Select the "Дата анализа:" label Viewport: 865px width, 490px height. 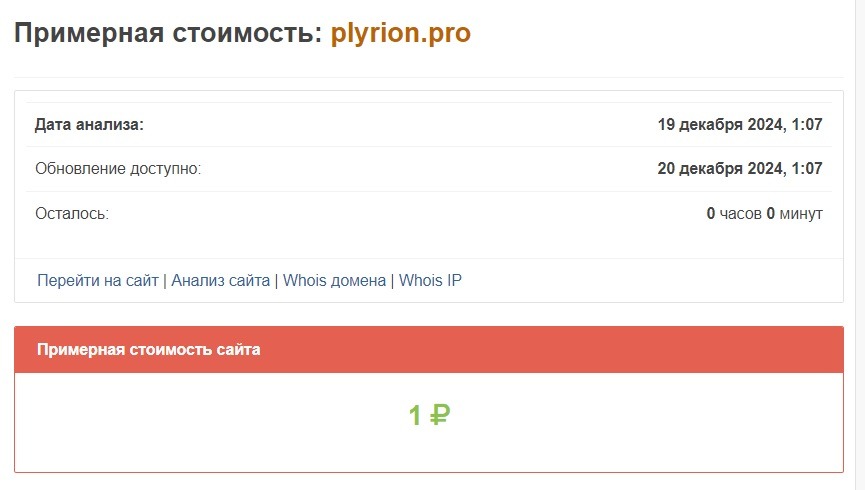[89, 125]
